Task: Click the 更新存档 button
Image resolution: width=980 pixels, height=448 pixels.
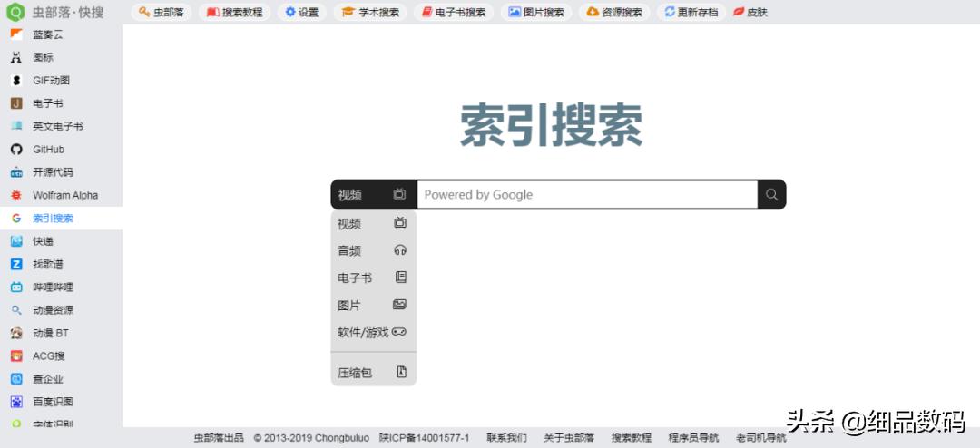Action: (691, 12)
